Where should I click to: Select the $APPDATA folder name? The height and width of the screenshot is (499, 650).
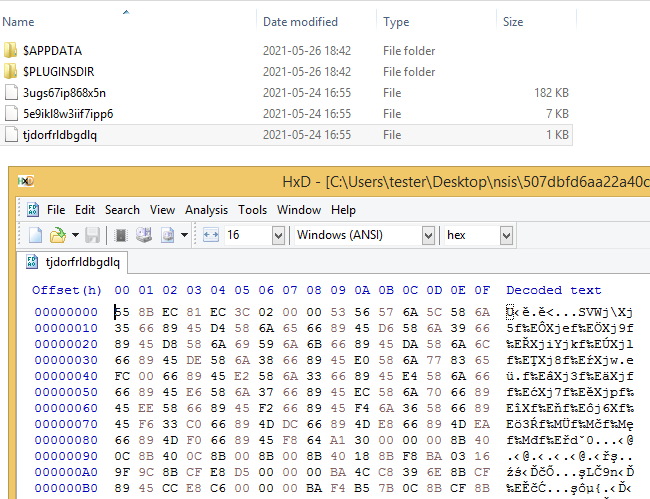click(x=52, y=51)
